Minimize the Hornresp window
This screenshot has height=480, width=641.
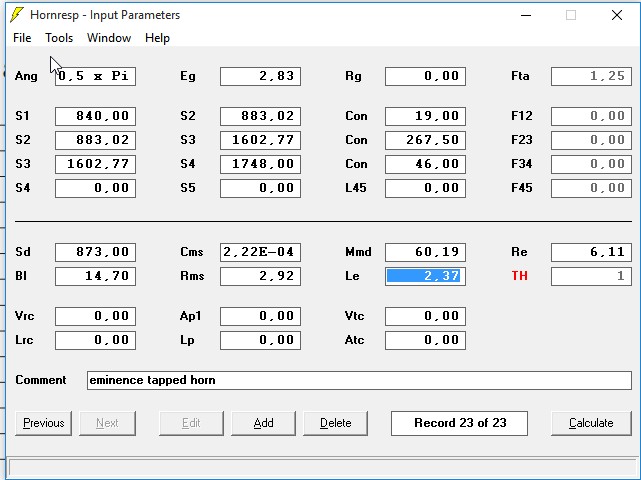coord(526,16)
